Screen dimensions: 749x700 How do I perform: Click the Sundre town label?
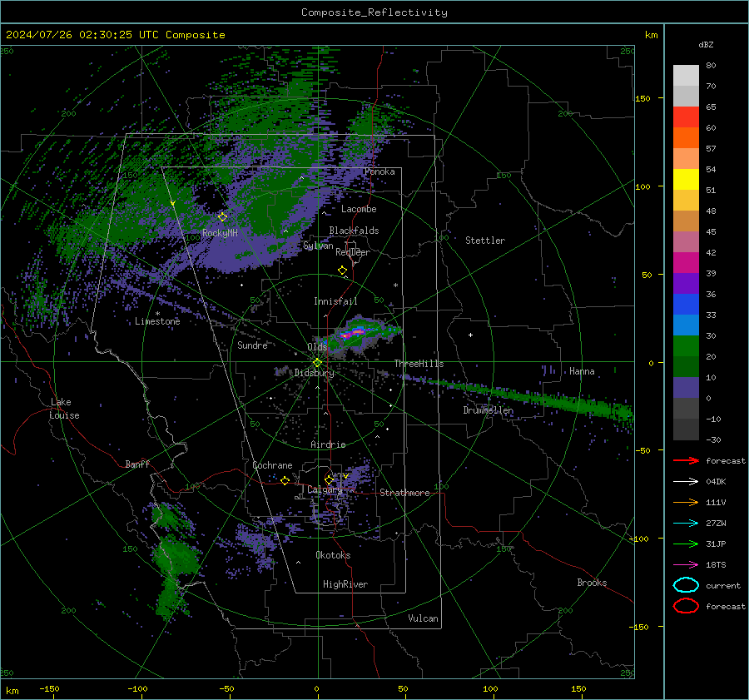(x=252, y=345)
